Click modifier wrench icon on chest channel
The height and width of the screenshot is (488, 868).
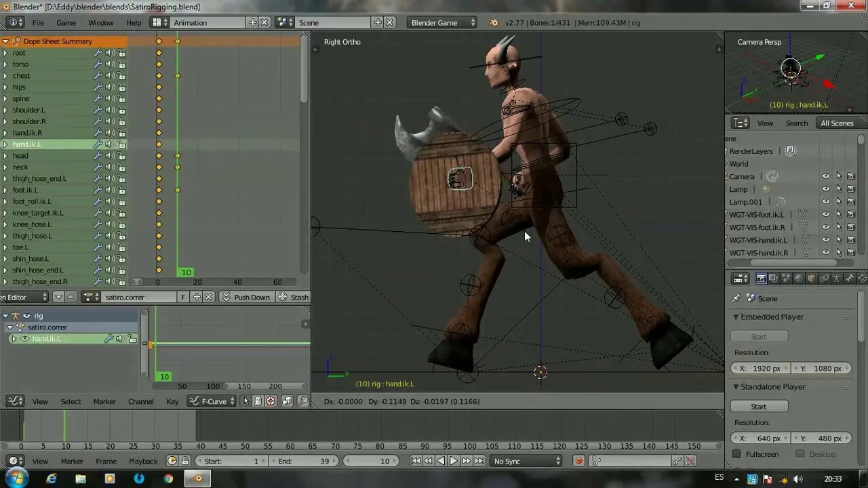pos(98,76)
